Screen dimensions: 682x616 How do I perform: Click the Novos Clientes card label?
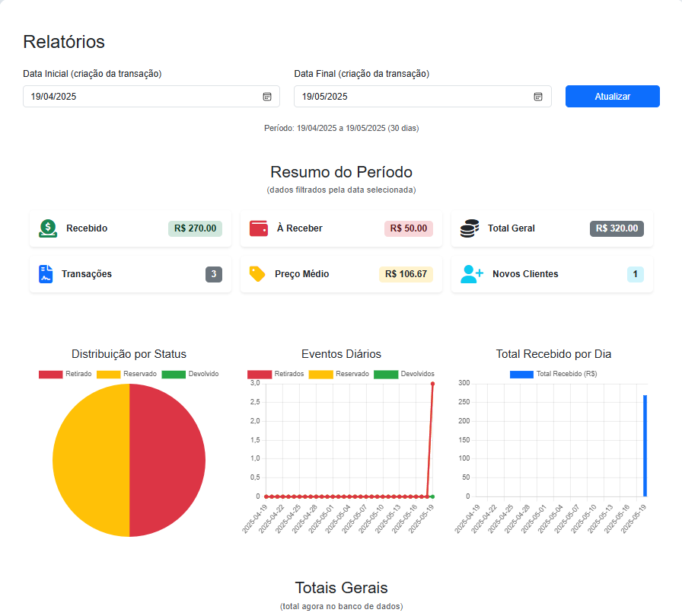click(525, 274)
